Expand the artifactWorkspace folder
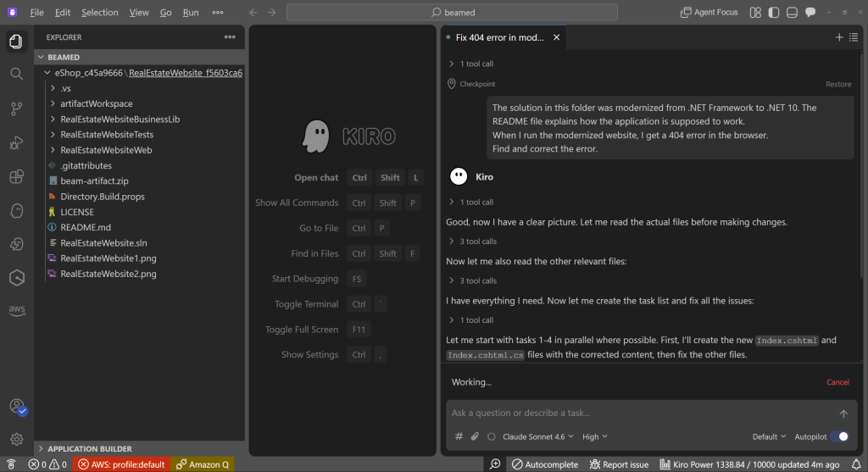The image size is (868, 472). click(x=53, y=103)
